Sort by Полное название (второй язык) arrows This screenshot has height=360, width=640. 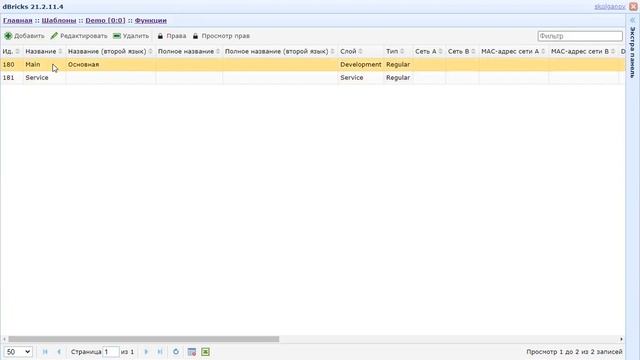(332, 51)
